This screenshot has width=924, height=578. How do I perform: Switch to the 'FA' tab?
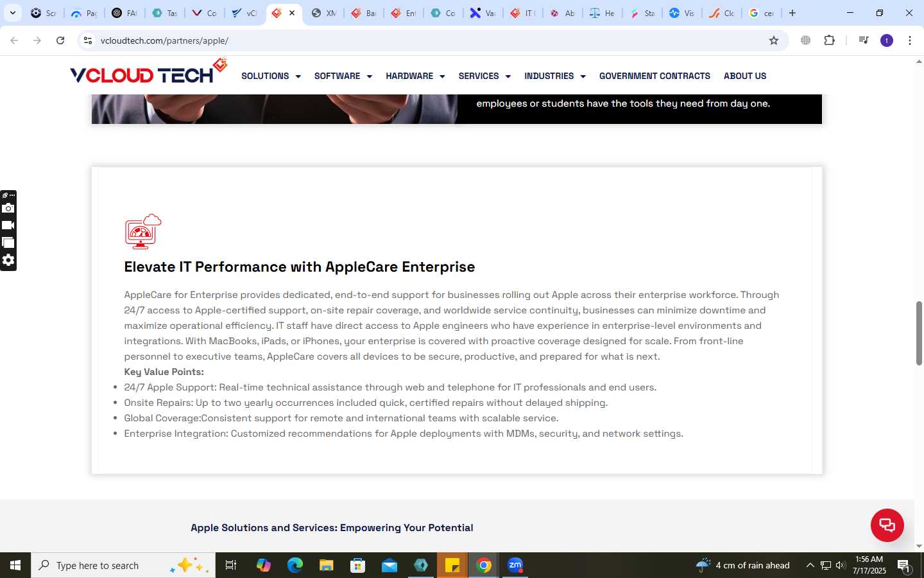[x=124, y=13]
